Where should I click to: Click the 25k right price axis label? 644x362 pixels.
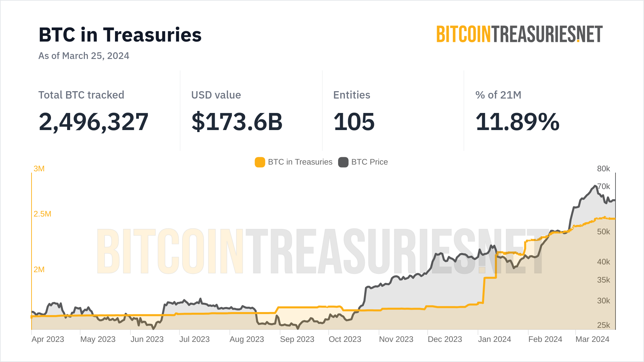(603, 325)
